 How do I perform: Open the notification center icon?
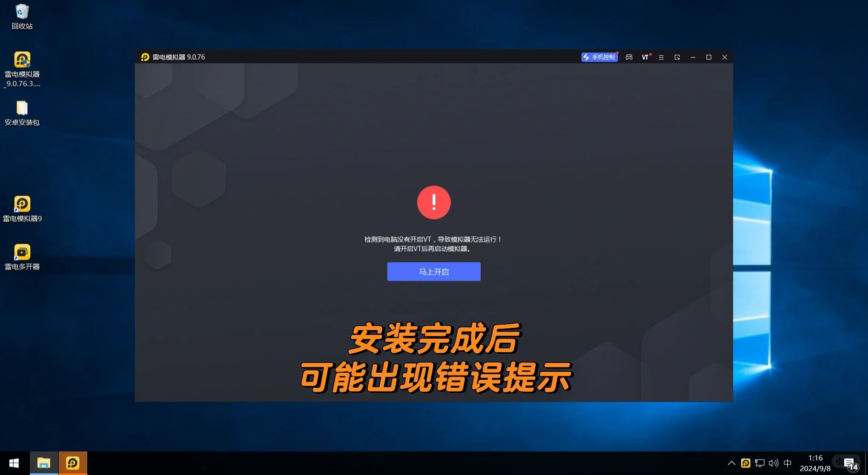850,463
